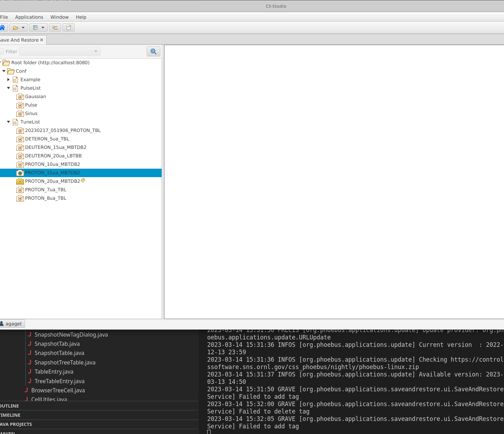
Task: Click the golden tag icon on PROTON_20ua_MBTDB2
Action: [83, 180]
